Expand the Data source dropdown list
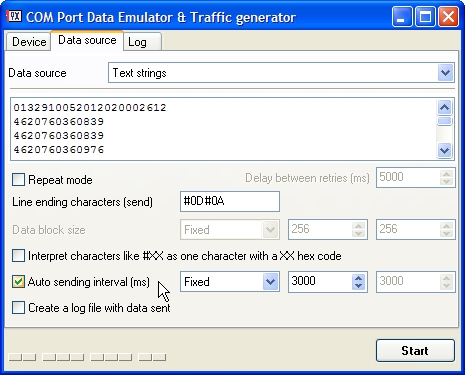Screen dimensions: 465x375 445,73
